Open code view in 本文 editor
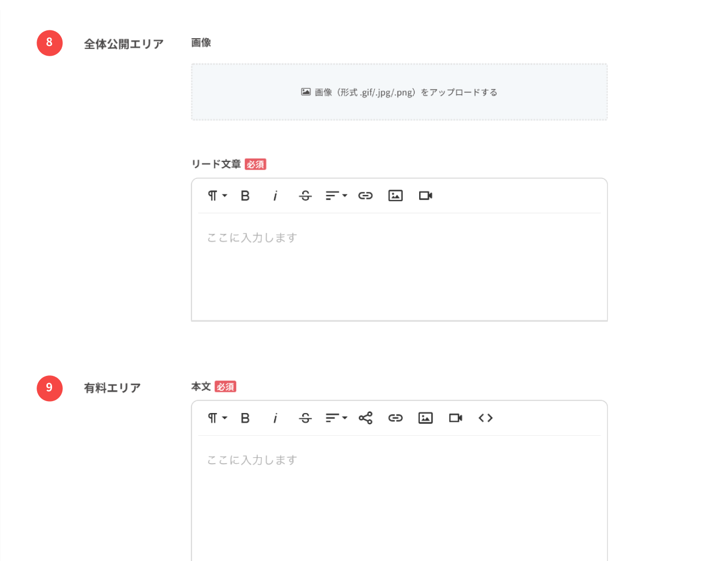Viewport: 728px width, 561px height. coord(485,418)
